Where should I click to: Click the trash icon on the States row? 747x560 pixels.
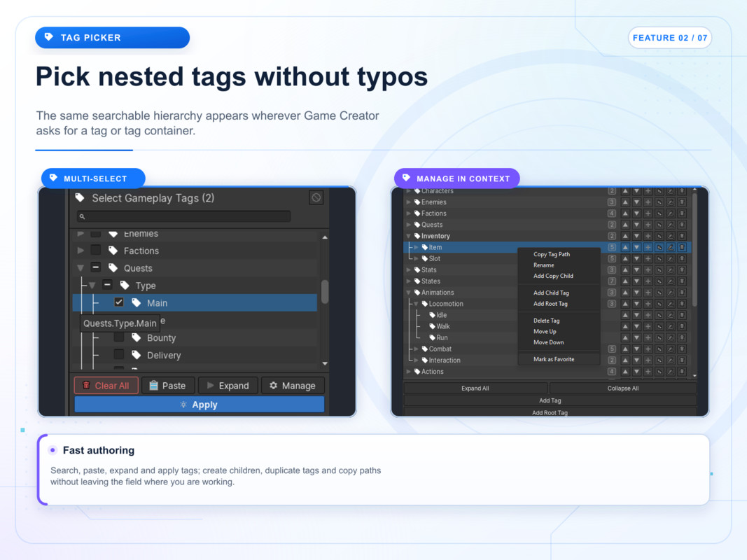pyautogui.click(x=682, y=281)
